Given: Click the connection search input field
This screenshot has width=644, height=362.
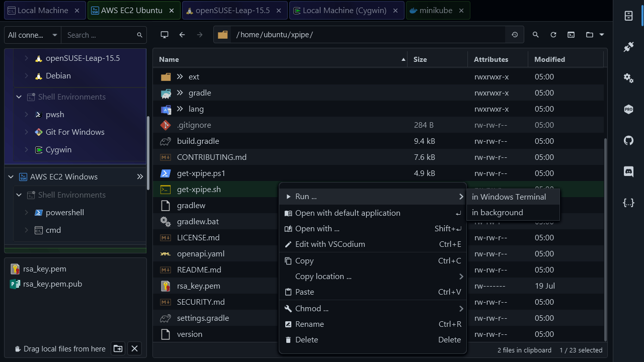Looking at the screenshot, I should pyautogui.click(x=99, y=35).
